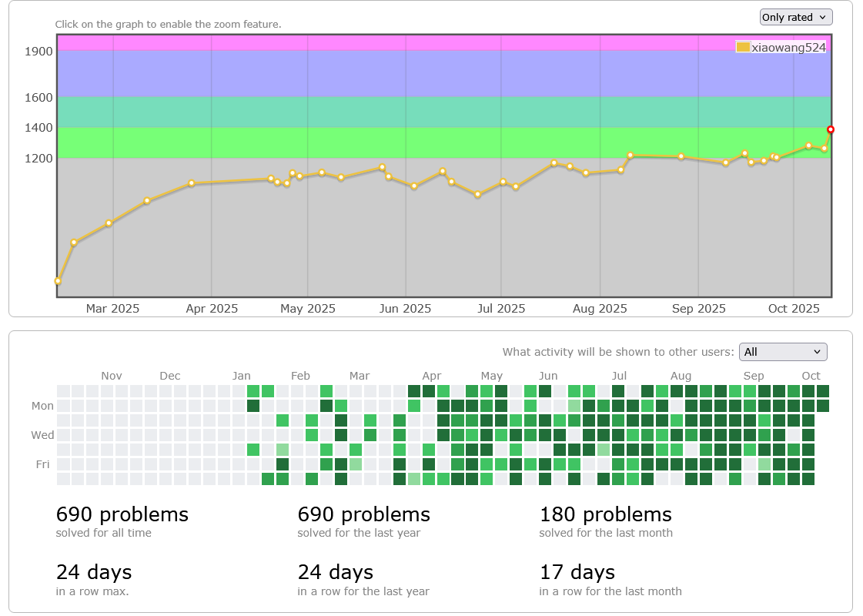The width and height of the screenshot is (863, 616).
Task: Click the Mon row label in heatmap
Action: (x=42, y=406)
